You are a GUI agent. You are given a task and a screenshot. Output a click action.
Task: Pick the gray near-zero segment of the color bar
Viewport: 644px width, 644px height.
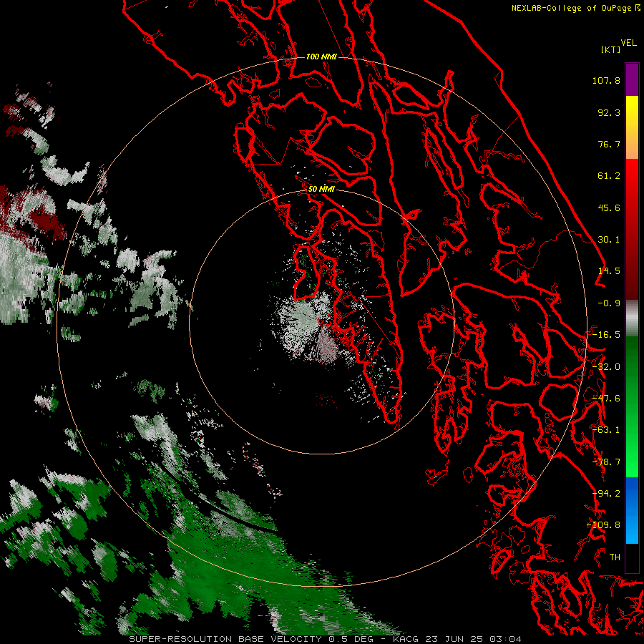coord(632,318)
